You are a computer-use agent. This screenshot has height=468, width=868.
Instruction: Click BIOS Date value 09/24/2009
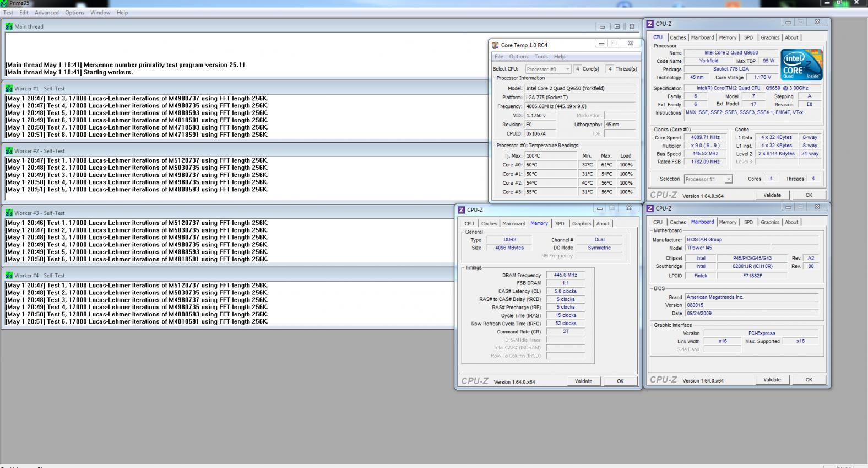pos(752,313)
